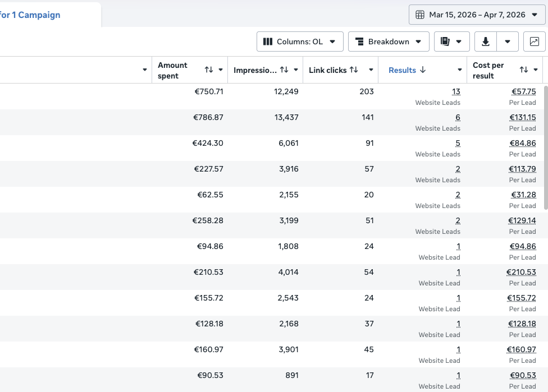Click the Breakdown list icon
548x392 pixels.
[359, 41]
